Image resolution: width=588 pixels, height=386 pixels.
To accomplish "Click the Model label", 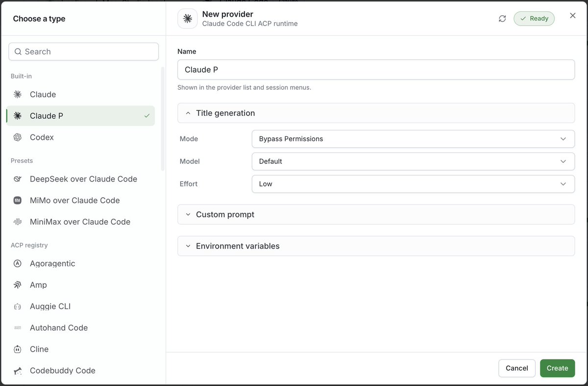I will 190,161.
